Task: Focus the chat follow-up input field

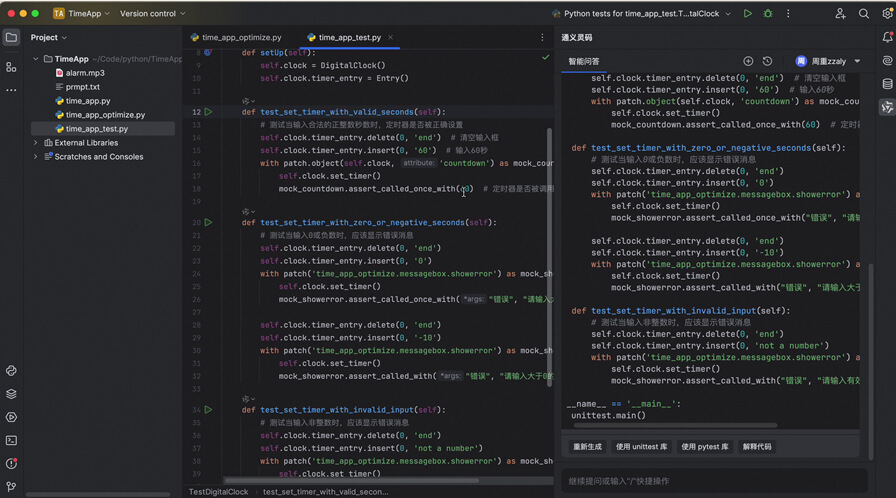Action: click(x=714, y=481)
